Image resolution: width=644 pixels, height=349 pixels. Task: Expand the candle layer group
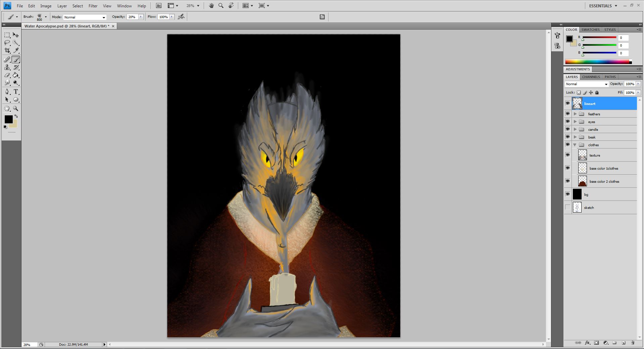coord(575,129)
